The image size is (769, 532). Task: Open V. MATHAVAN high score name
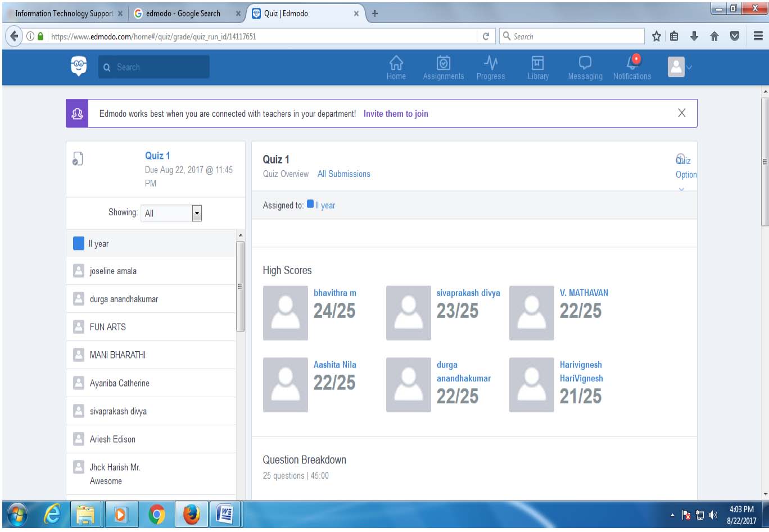(583, 293)
